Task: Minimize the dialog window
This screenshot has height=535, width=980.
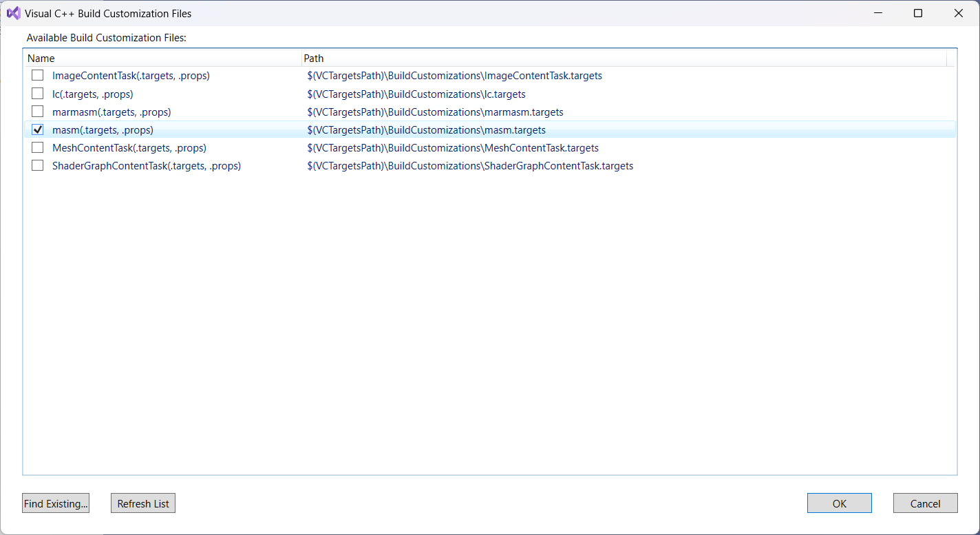Action: coord(877,13)
